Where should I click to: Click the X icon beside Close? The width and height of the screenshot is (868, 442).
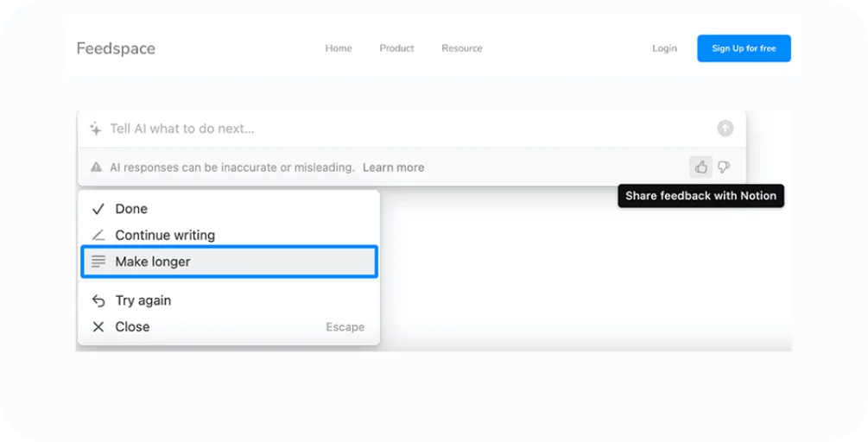point(98,327)
